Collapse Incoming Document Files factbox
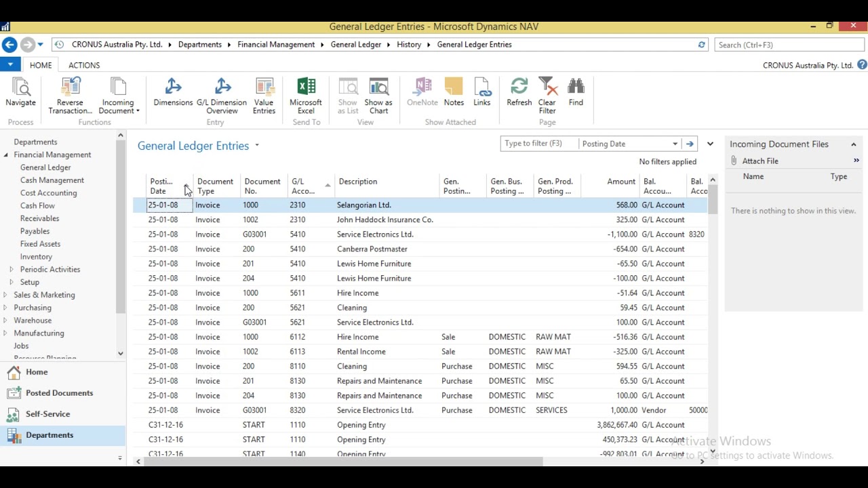 tap(853, 144)
